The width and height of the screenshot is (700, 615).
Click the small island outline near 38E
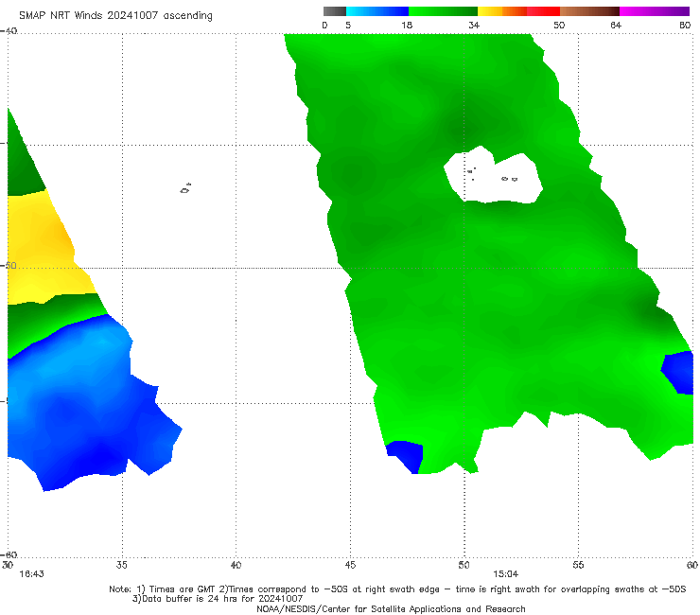pyautogui.click(x=185, y=188)
